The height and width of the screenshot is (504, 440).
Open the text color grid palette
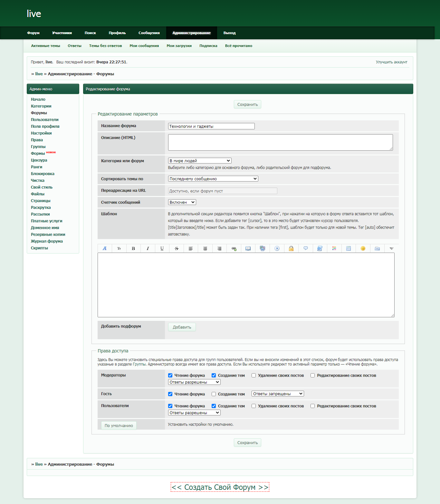(x=334, y=248)
